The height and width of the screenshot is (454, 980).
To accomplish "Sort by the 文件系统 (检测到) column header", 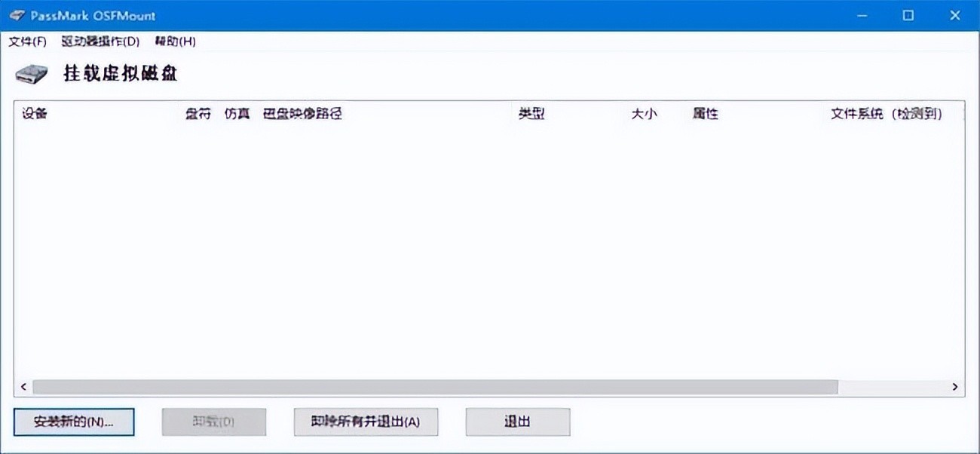I will coord(887,114).
